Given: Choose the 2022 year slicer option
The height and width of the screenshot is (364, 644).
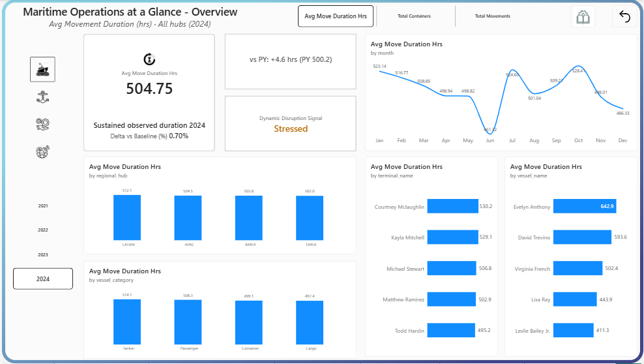Looking at the screenshot, I should coord(43,230).
